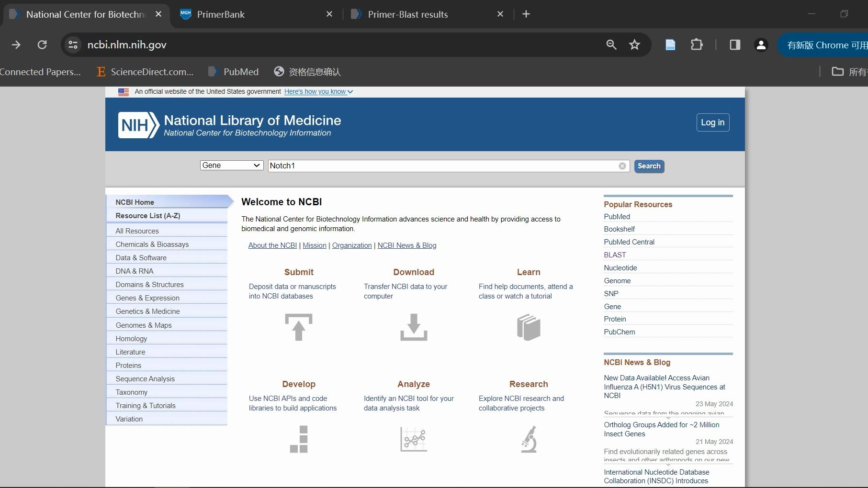Click the Research microscope icon
Viewport: 868px width, 488px height.
[x=529, y=439]
